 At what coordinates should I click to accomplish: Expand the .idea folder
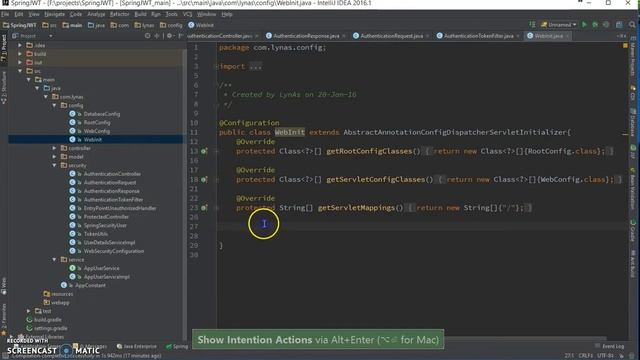(20, 45)
